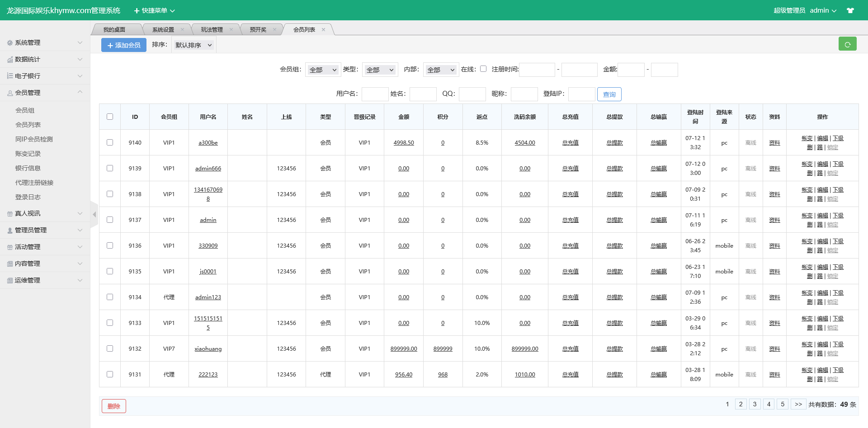Select the row checkbox for ID 9132
The image size is (868, 428).
click(110, 348)
